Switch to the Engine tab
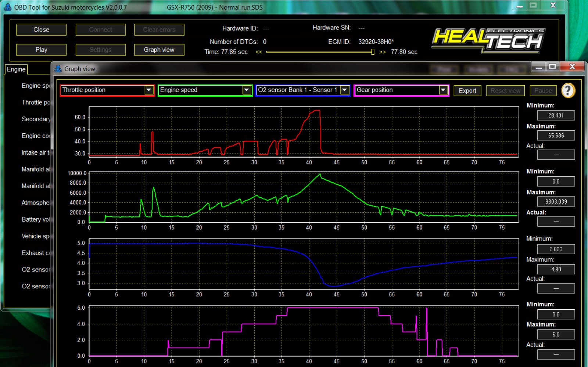The width and height of the screenshot is (588, 367). click(16, 69)
